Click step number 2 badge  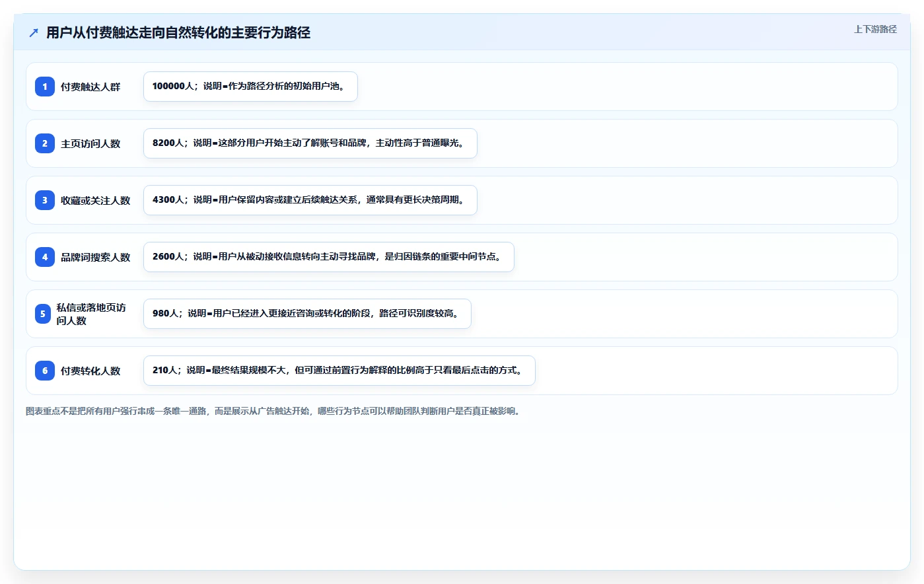tap(45, 143)
